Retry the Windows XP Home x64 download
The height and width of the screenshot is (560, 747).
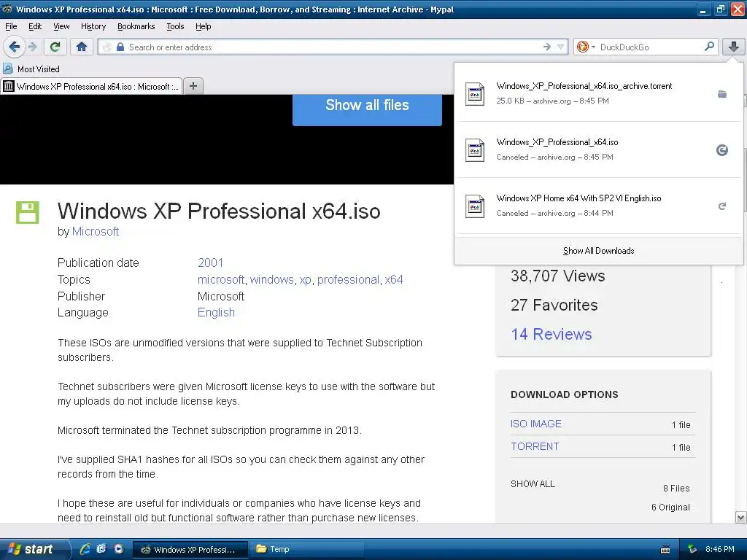click(x=722, y=206)
